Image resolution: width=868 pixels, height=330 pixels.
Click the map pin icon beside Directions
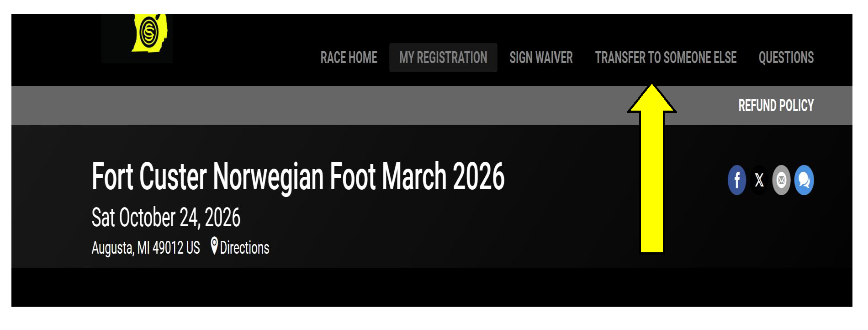click(x=214, y=246)
